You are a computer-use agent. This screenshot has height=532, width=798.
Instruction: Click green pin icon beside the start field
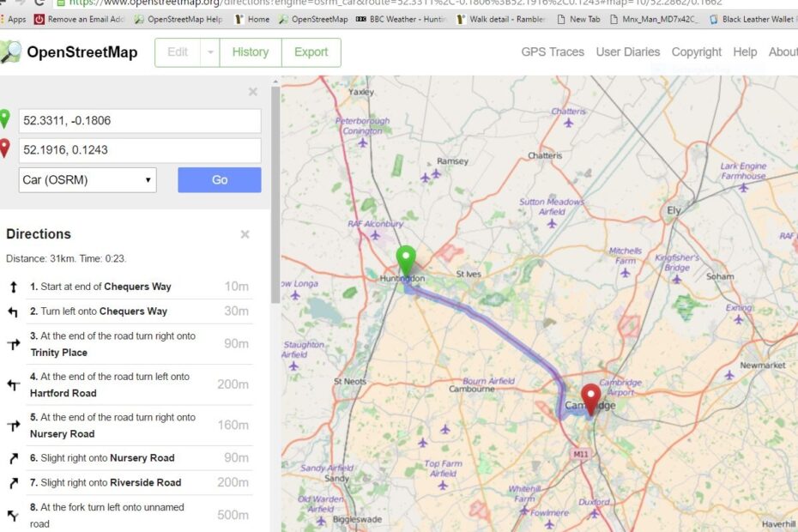click(4, 119)
